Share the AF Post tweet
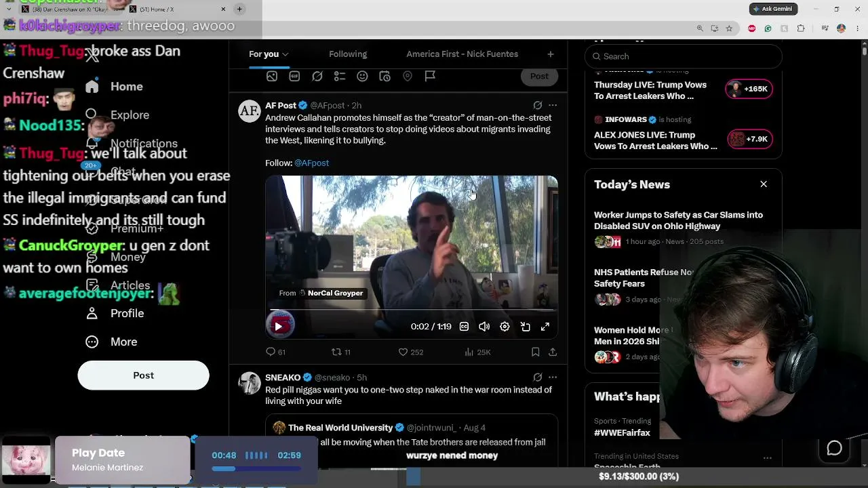868x488 pixels. click(553, 352)
